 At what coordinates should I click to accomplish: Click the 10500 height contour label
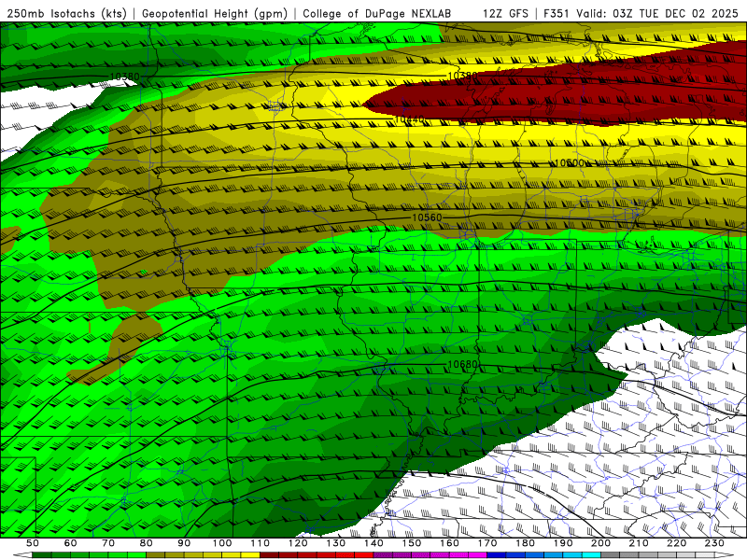coord(570,162)
